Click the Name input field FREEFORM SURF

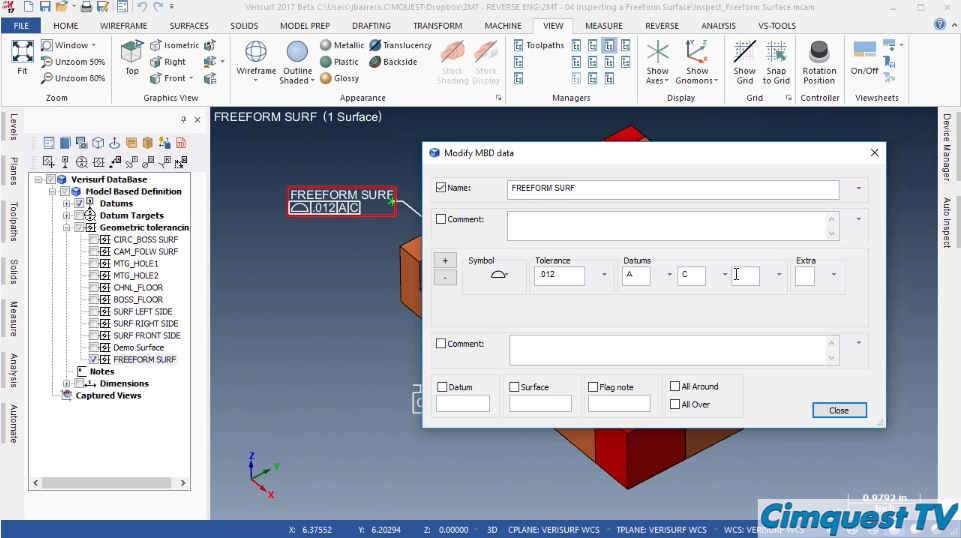coord(673,189)
